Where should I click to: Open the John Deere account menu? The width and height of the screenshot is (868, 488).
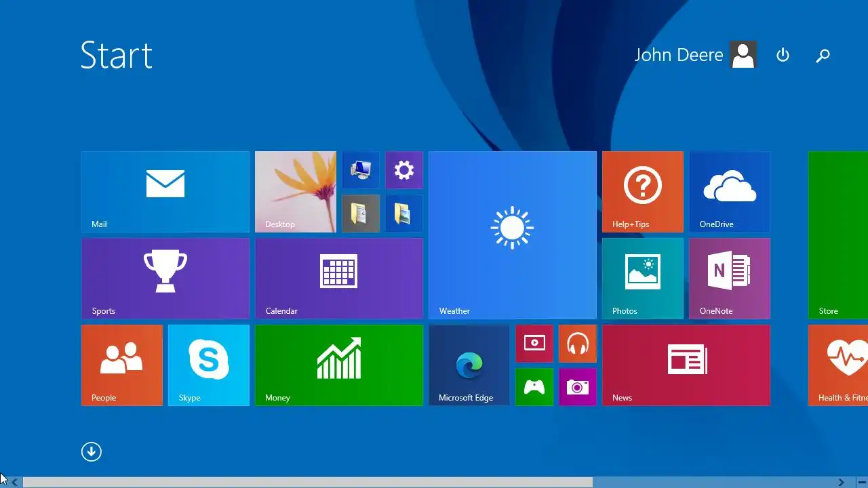click(695, 55)
